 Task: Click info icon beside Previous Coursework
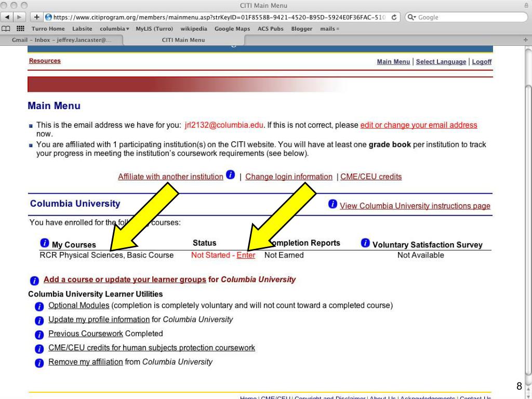[x=39, y=335]
